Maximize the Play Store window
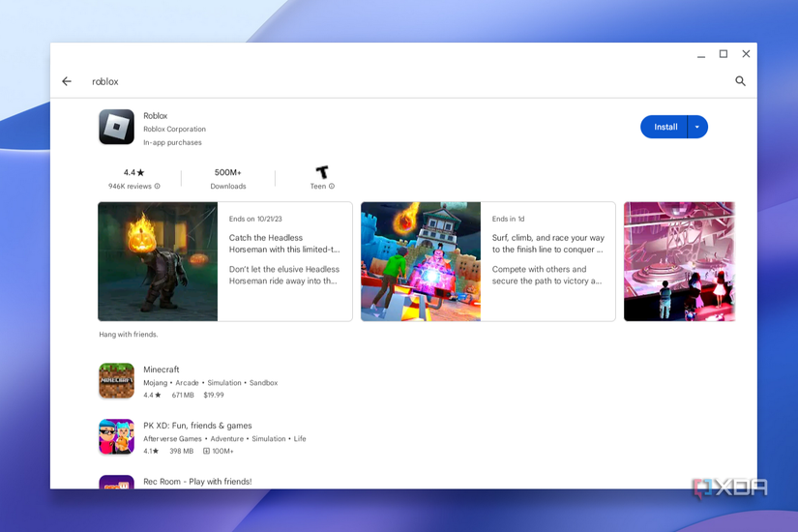Viewport: 798px width, 532px height. tap(724, 54)
